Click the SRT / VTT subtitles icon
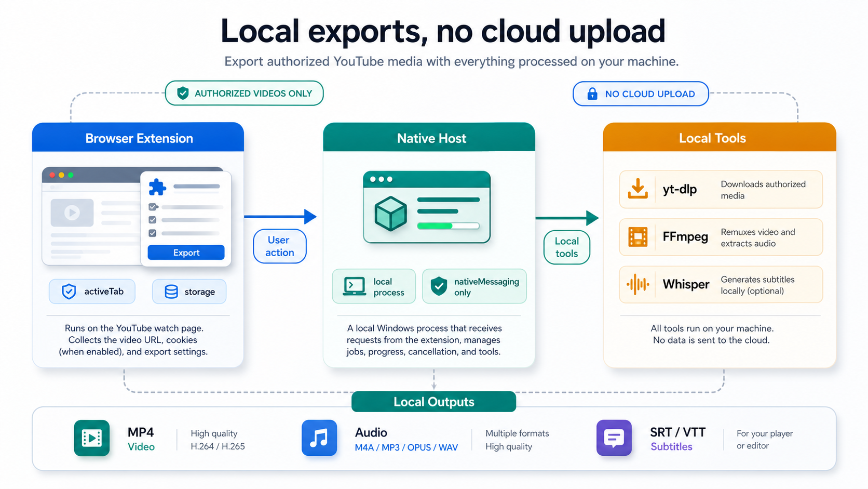Viewport: 868px width, 489px height. [x=614, y=438]
